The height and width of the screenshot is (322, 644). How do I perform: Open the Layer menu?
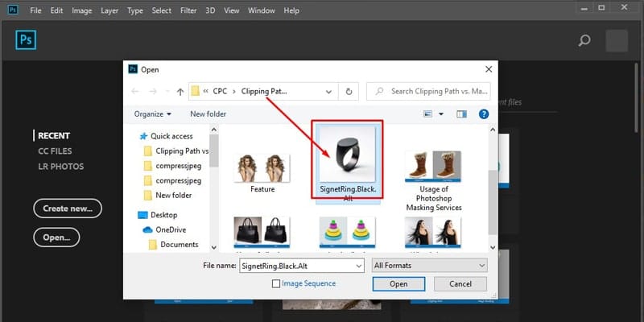[x=109, y=10]
